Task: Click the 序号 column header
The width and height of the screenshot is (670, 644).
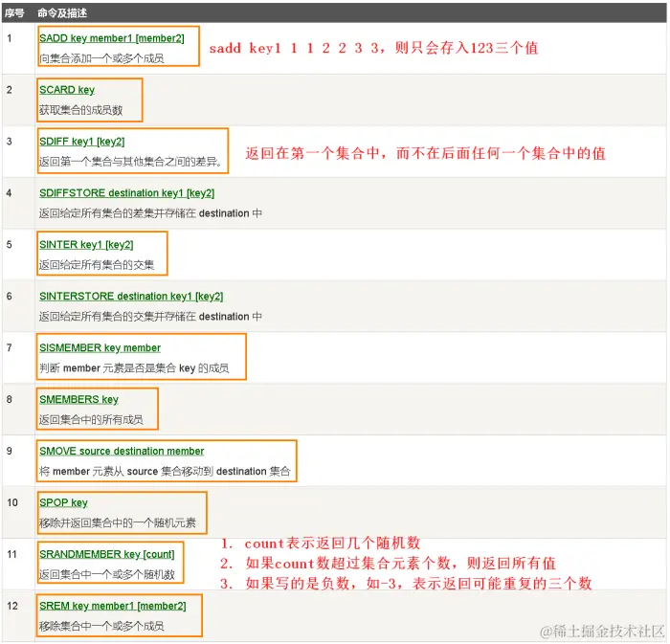Action: (x=14, y=13)
